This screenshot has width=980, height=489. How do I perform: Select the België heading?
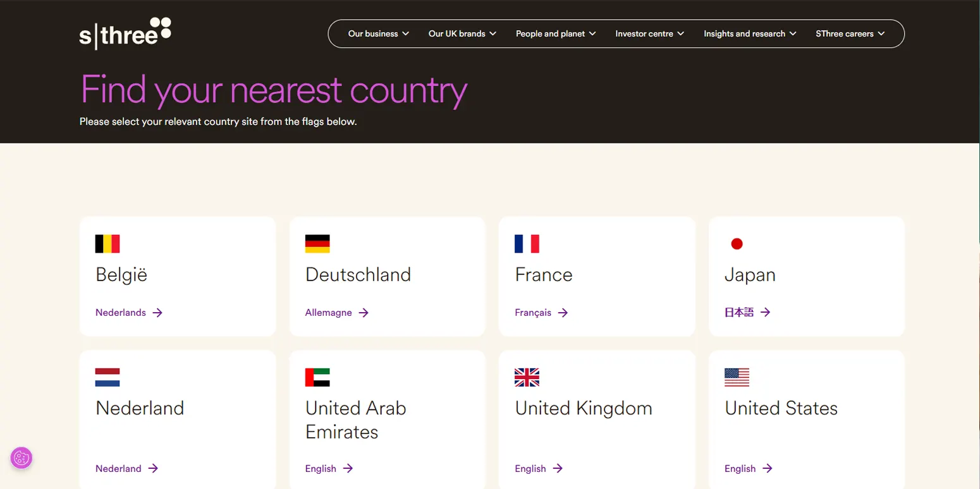click(121, 275)
